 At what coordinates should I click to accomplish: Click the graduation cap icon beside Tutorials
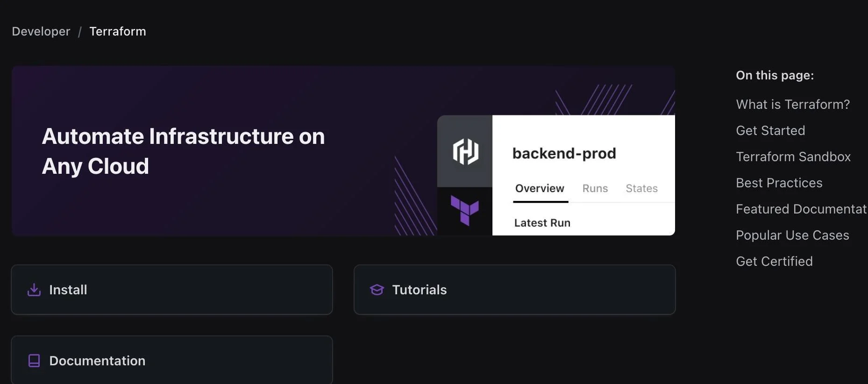377,290
